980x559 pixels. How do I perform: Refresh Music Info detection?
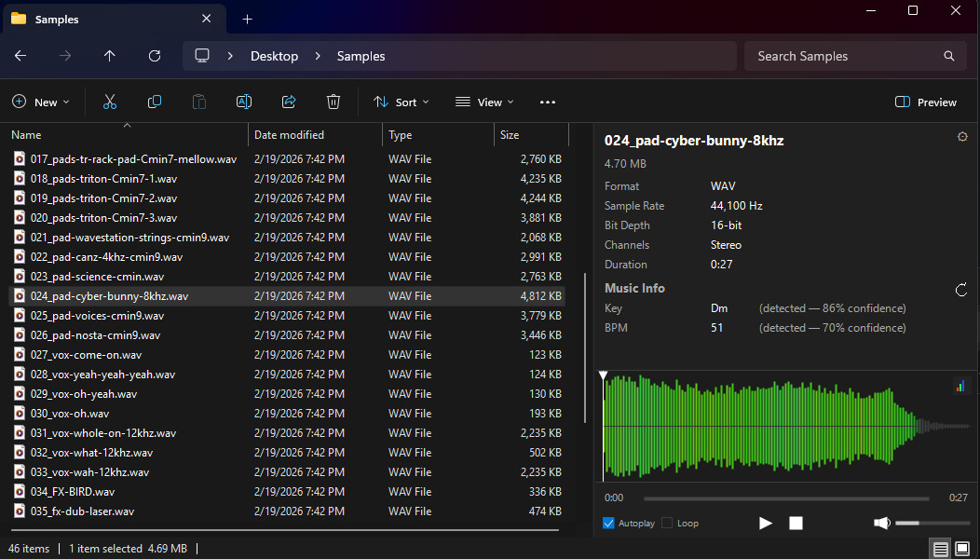click(x=961, y=290)
